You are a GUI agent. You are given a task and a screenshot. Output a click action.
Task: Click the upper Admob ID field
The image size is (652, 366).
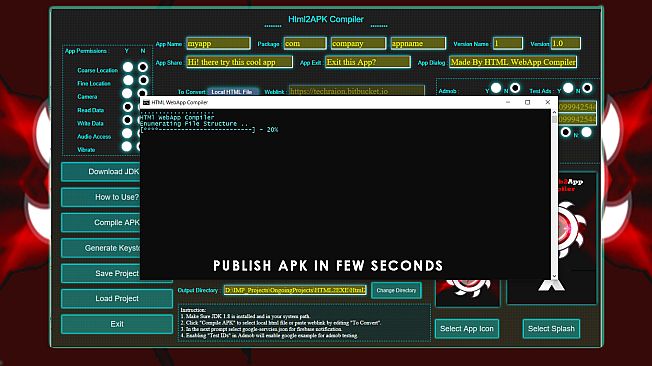coord(578,107)
